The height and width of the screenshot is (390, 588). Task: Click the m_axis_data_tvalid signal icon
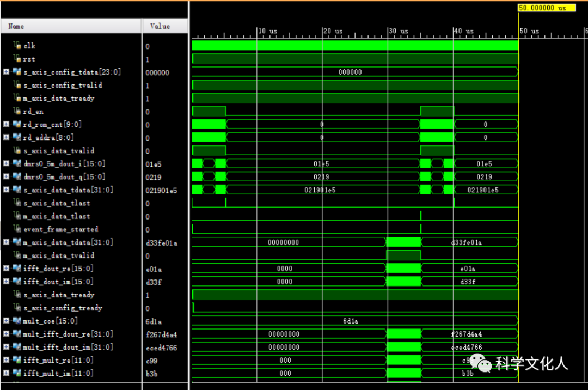click(17, 255)
